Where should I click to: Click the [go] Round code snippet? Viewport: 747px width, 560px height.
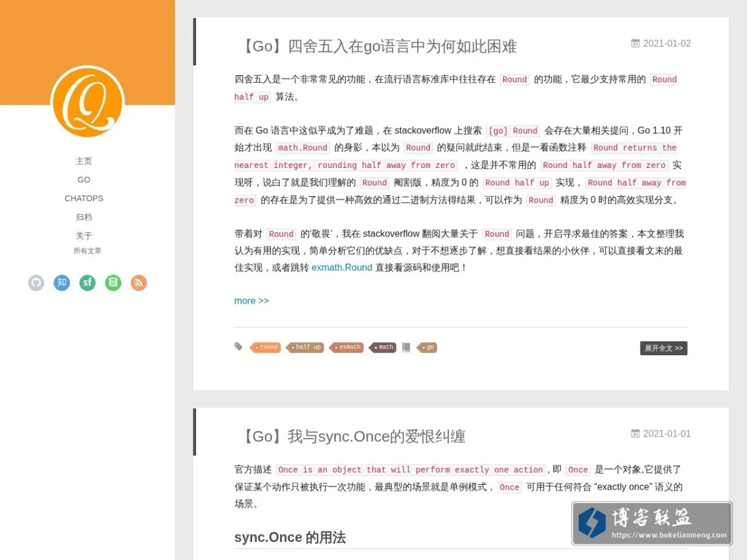tap(513, 131)
